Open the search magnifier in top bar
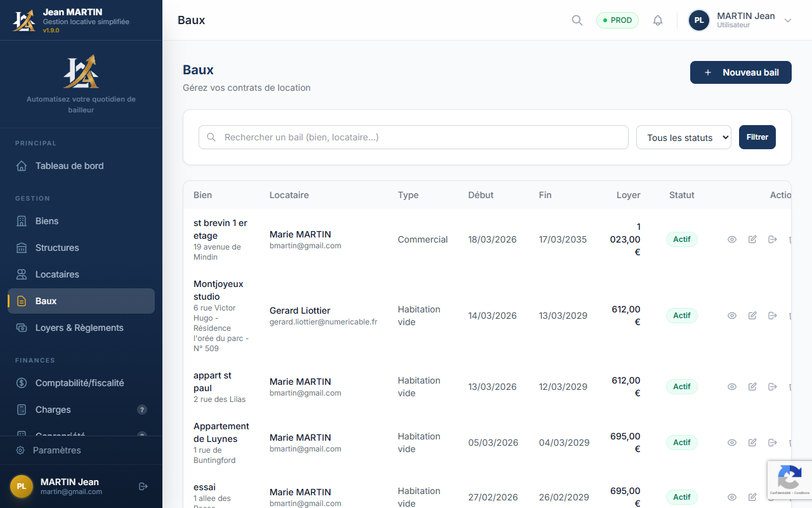 tap(577, 20)
